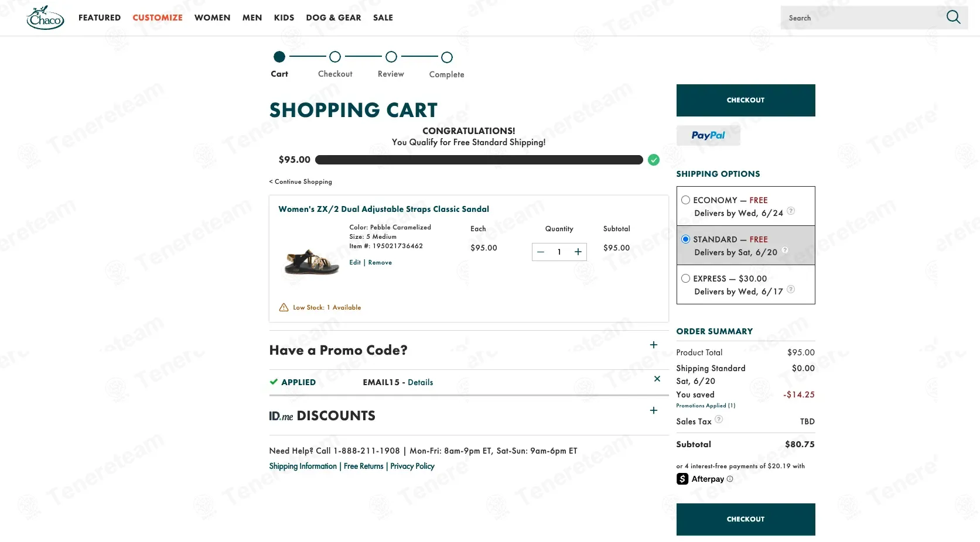Click the top Checkout button
The width and height of the screenshot is (980, 542).
tap(746, 100)
